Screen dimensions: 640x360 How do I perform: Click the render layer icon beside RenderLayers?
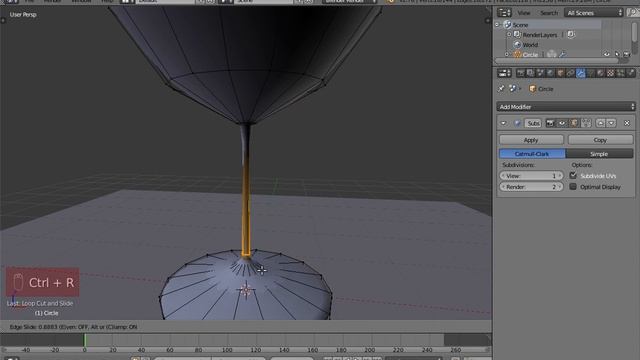571,34
